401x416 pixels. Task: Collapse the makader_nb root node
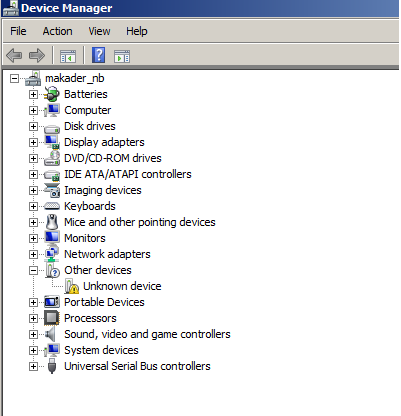pos(14,79)
